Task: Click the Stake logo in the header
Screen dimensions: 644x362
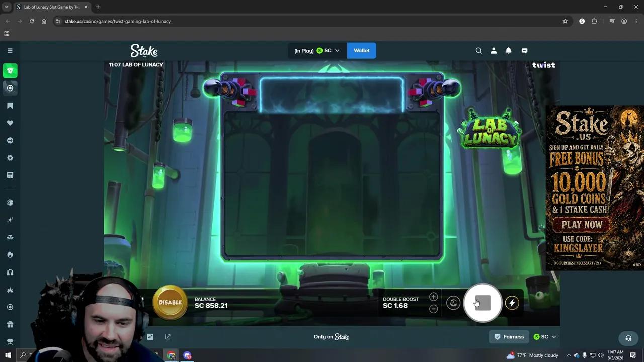Action: pyautogui.click(x=144, y=51)
